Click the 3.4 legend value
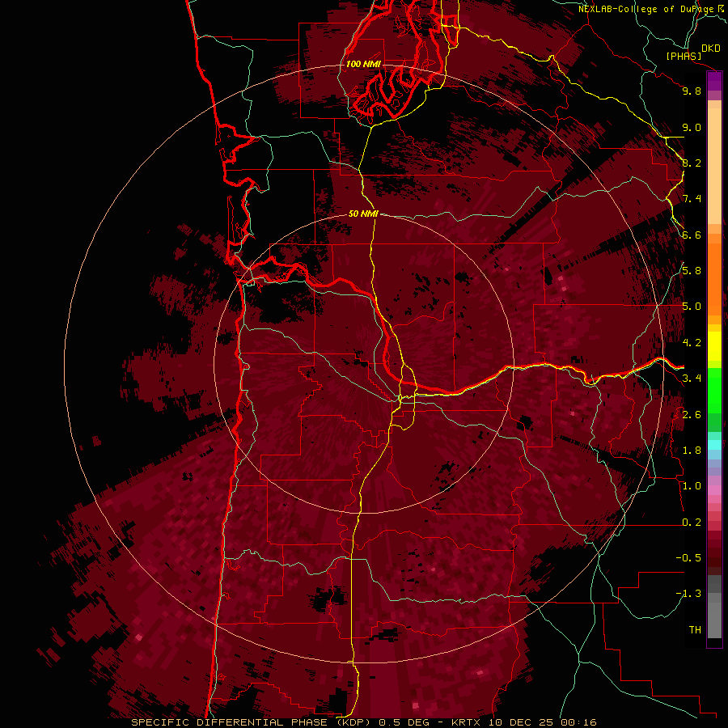The image size is (728, 728). (x=692, y=379)
